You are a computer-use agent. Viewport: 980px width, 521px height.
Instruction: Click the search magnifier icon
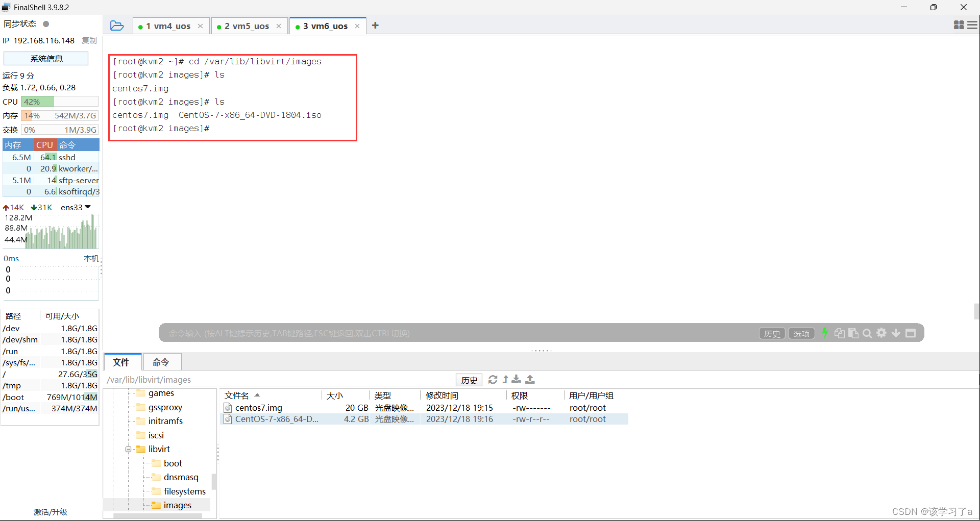pyautogui.click(x=867, y=333)
